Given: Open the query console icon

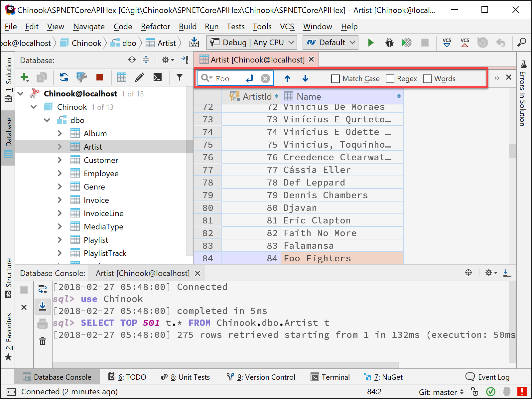Looking at the screenshot, I should click(x=158, y=77).
